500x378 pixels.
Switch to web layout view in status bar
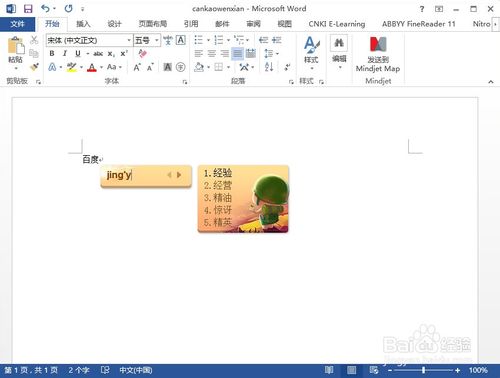(x=374, y=370)
